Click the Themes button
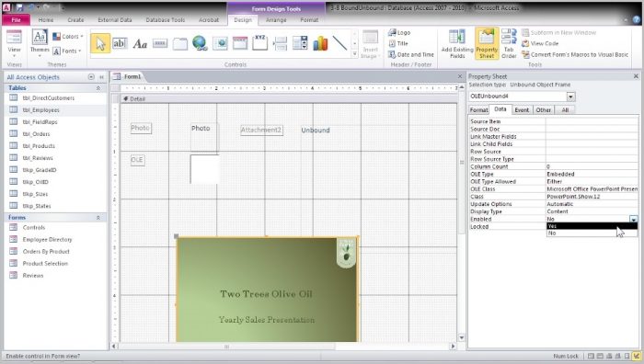Image resolution: width=644 pixels, height=364 pixels. coord(40,43)
